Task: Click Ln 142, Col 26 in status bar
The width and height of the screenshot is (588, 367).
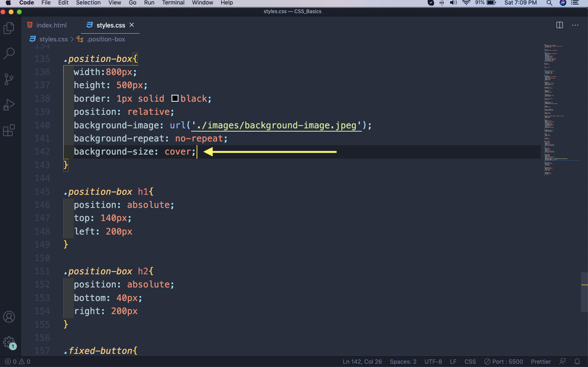Action: (362, 362)
